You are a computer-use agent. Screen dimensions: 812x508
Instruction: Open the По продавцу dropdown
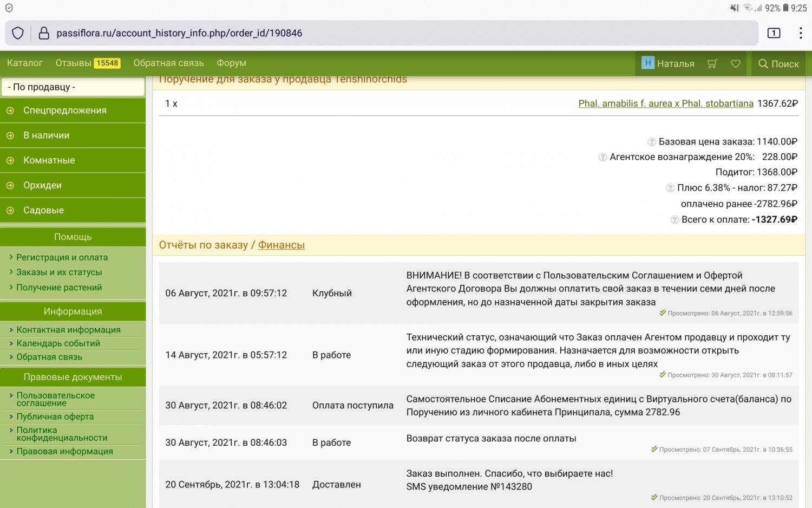click(73, 87)
